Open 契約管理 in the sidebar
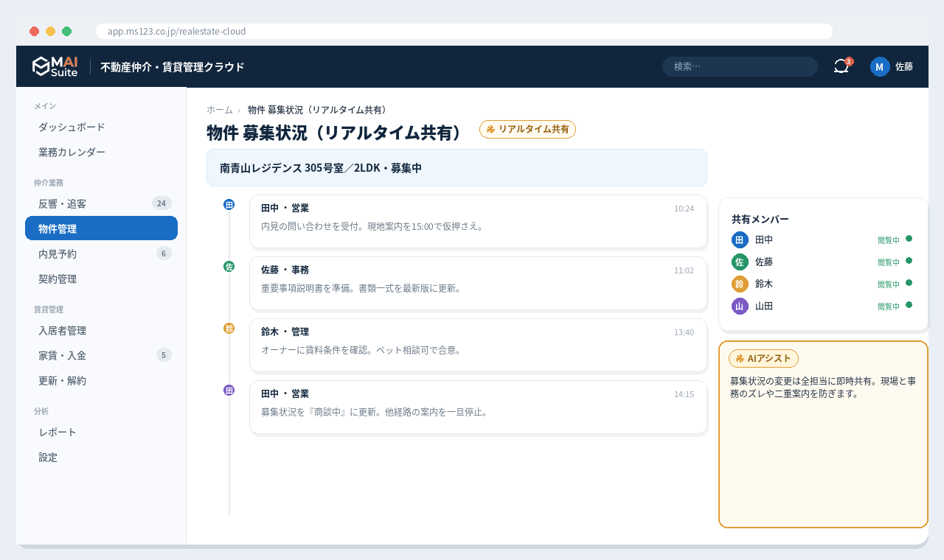Viewport: 944px width, 560px height. (101, 279)
